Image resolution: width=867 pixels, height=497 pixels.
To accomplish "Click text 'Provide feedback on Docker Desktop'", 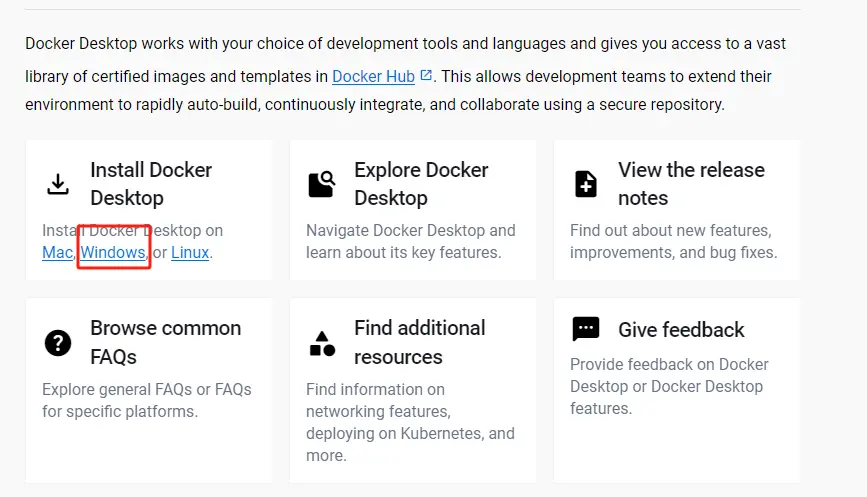I will coord(669,376).
